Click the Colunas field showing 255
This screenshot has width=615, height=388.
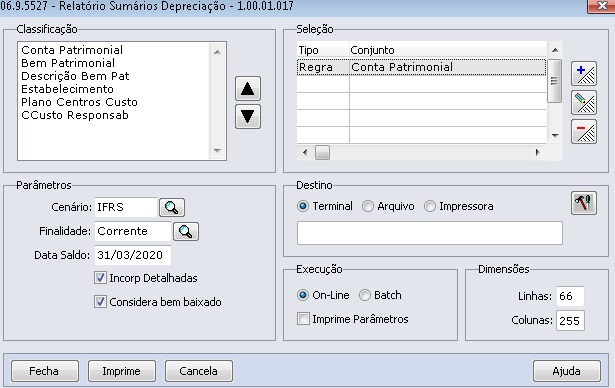570,321
